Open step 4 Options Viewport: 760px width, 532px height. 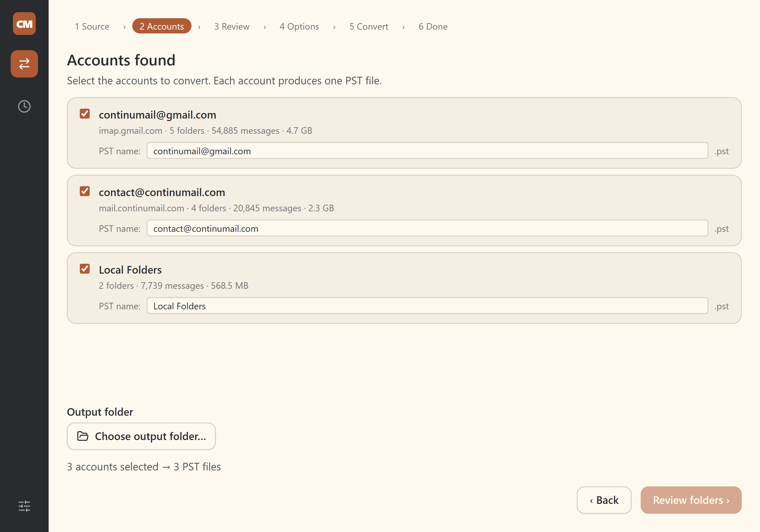tap(299, 26)
